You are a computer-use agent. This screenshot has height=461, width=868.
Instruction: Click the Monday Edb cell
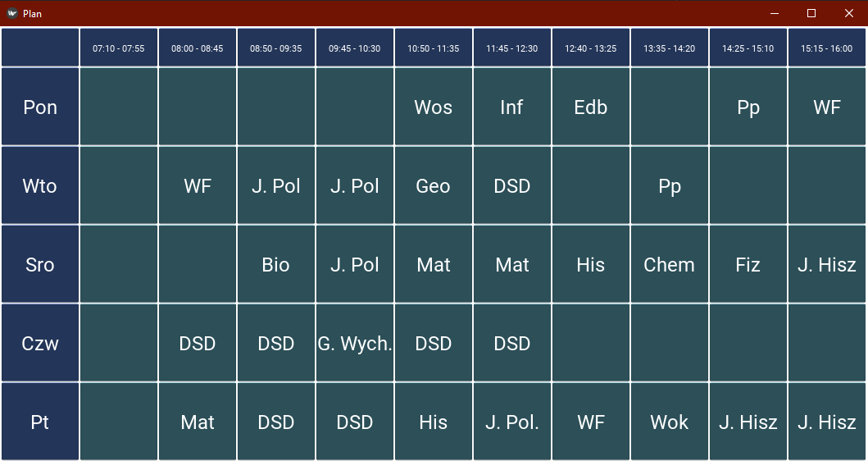click(x=591, y=107)
